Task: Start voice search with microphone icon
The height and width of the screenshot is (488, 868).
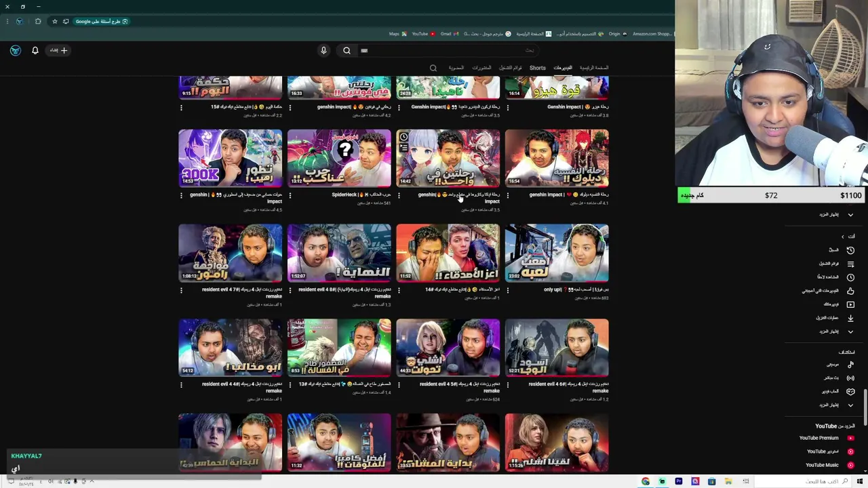Action: 323,50
